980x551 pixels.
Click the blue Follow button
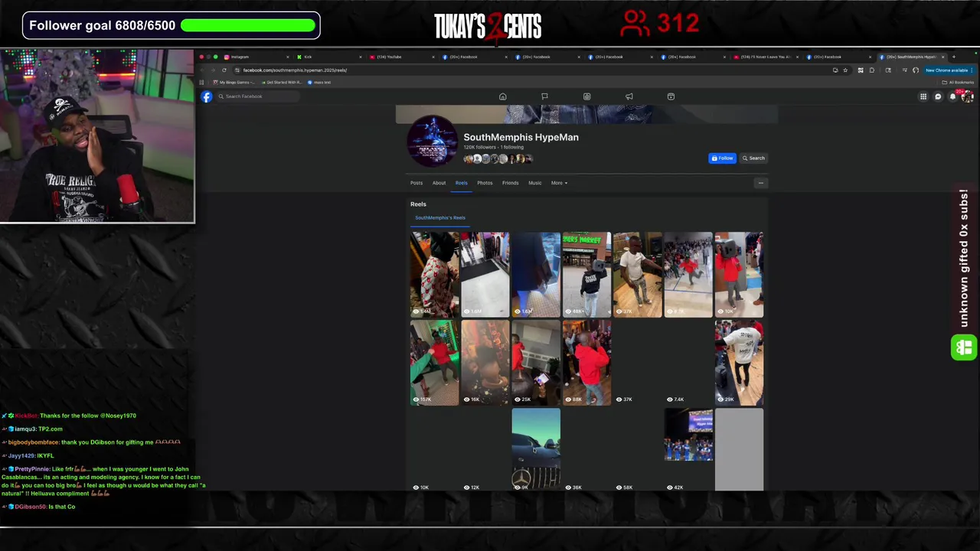coord(722,158)
